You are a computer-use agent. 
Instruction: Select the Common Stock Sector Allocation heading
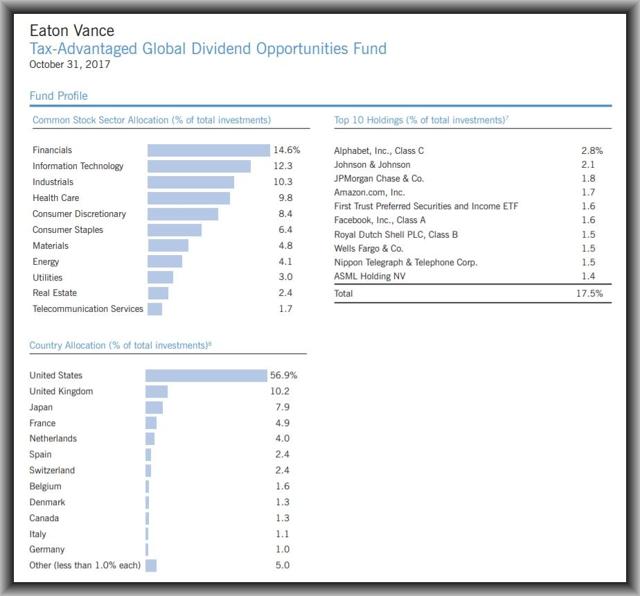151,120
